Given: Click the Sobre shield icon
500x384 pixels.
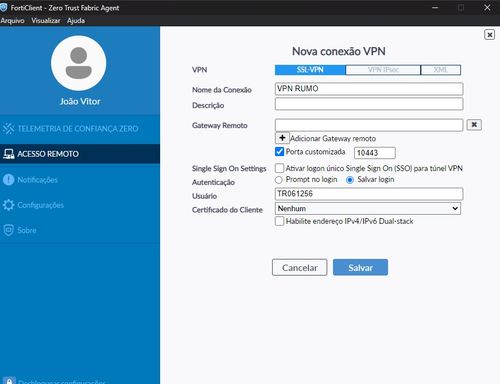Looking at the screenshot, I should coord(9,230).
